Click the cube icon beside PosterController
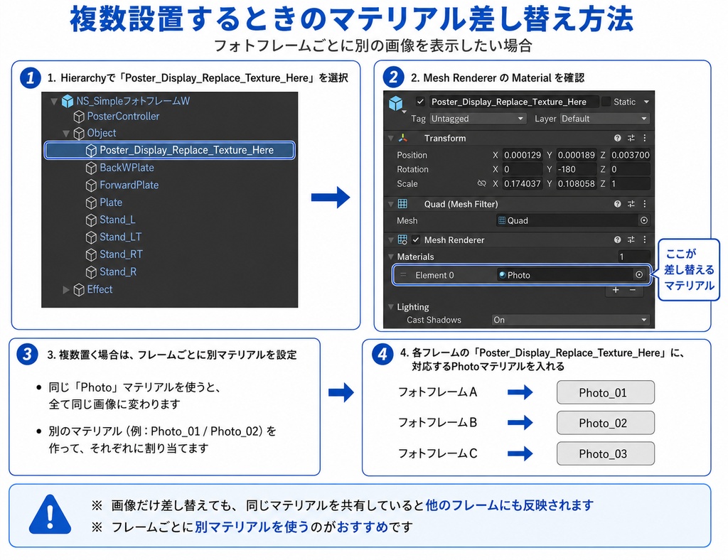728x560 pixels. pos(79,117)
